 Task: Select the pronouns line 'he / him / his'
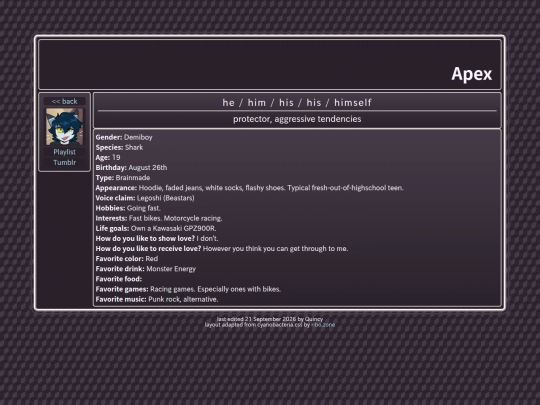click(x=297, y=103)
